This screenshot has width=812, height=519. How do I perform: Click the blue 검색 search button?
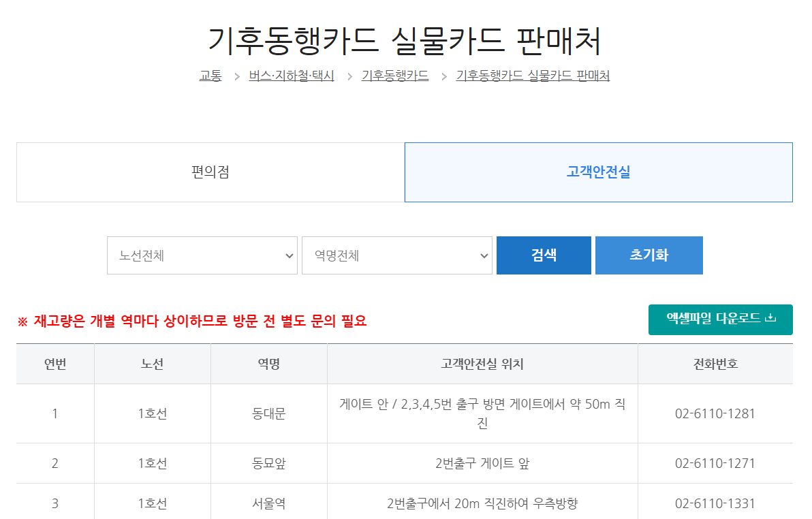point(544,255)
